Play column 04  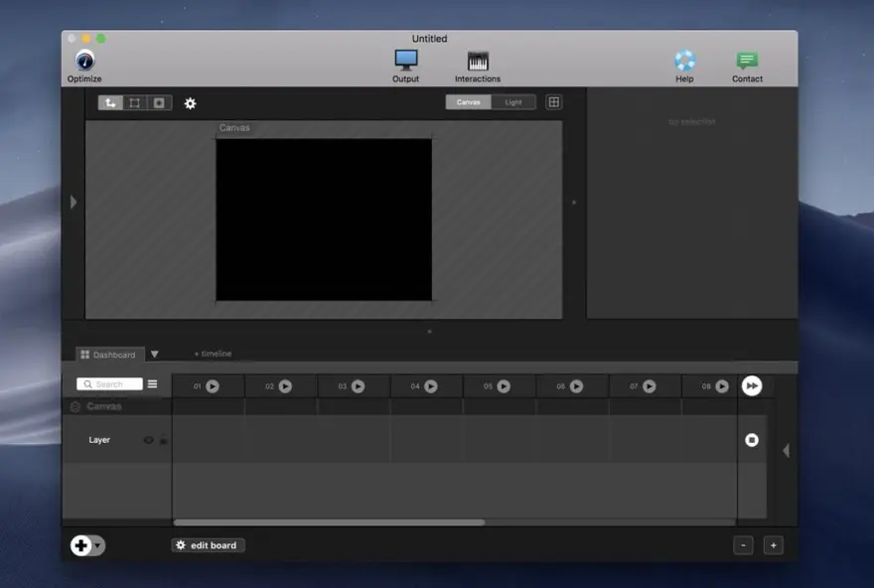431,386
